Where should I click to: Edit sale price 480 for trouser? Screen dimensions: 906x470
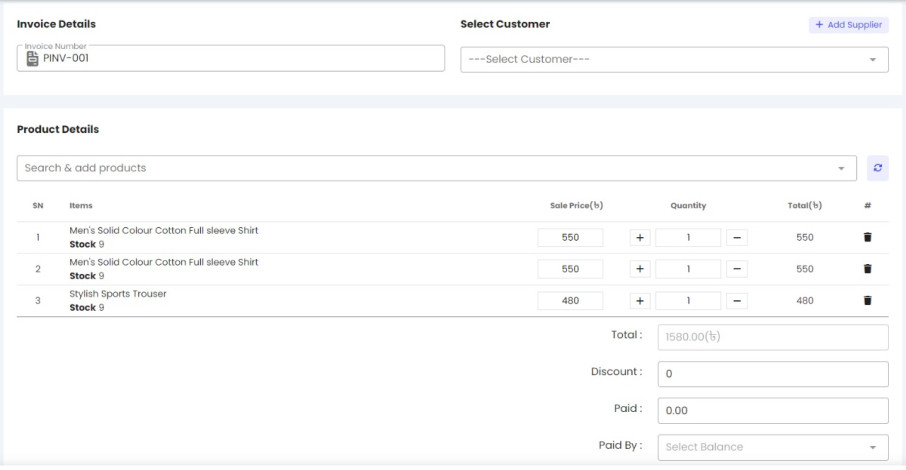(570, 301)
